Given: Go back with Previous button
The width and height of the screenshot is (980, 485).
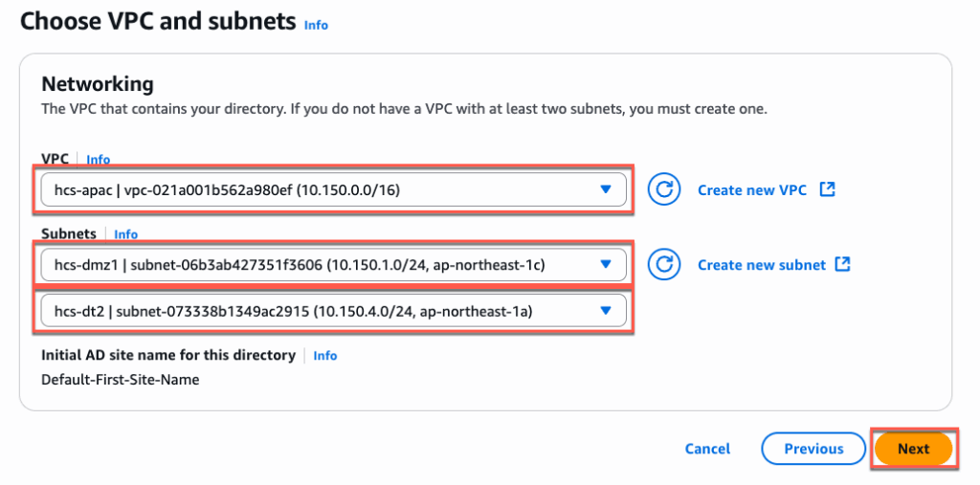Looking at the screenshot, I should coord(813,449).
